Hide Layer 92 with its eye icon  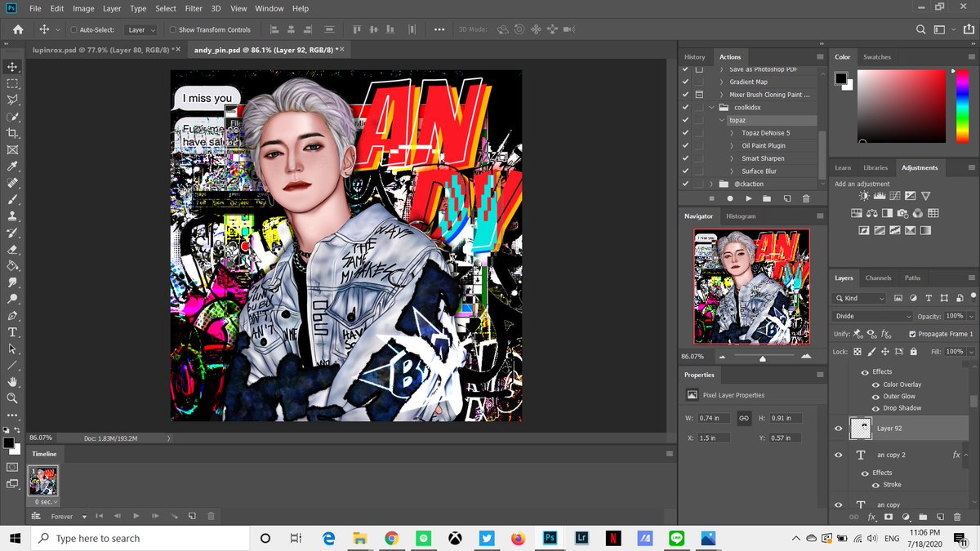pos(839,428)
